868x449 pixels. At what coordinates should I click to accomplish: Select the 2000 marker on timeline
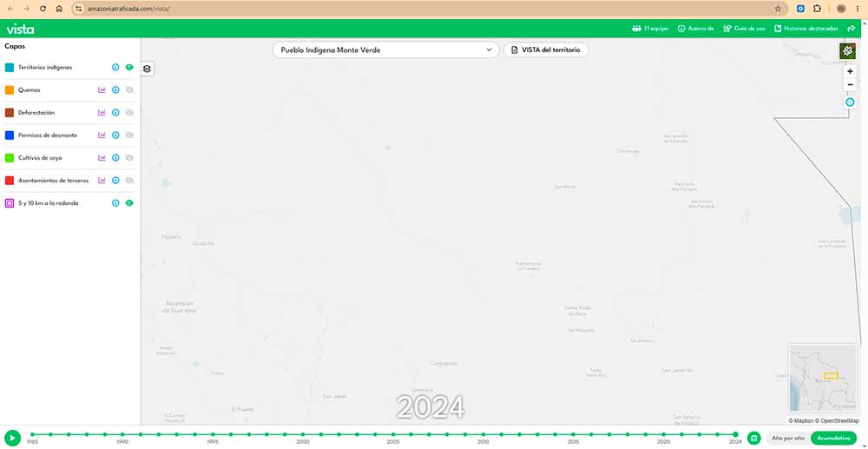[303, 434]
